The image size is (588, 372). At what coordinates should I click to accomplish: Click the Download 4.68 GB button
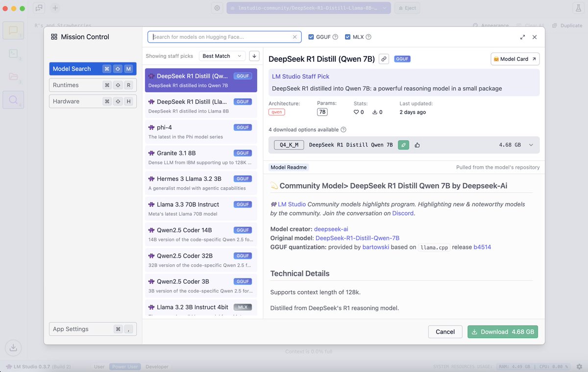coord(503,332)
